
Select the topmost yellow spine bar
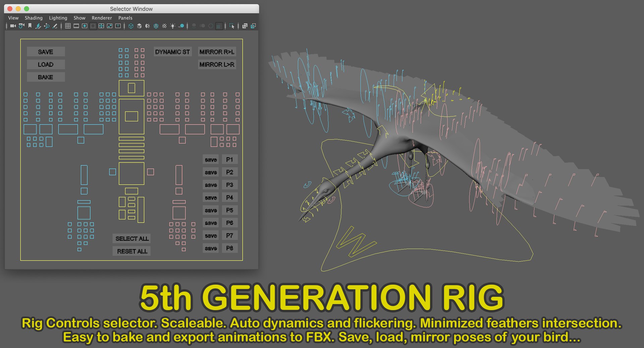pos(131,139)
